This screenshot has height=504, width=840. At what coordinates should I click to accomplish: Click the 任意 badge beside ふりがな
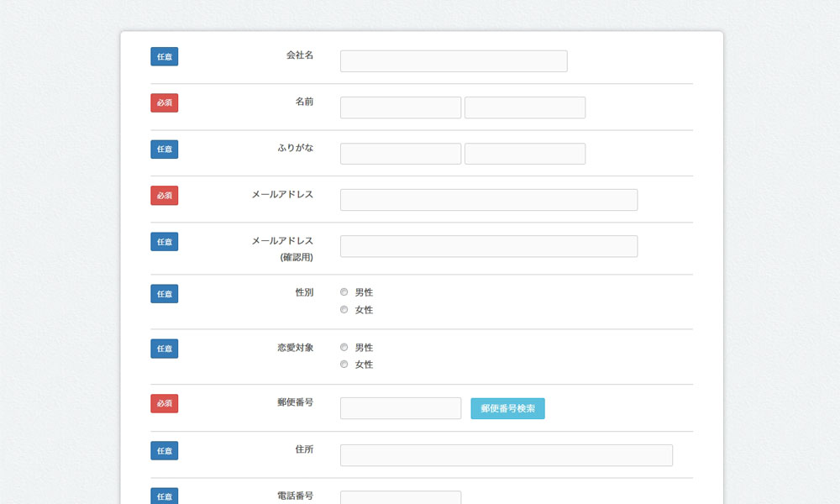165,150
